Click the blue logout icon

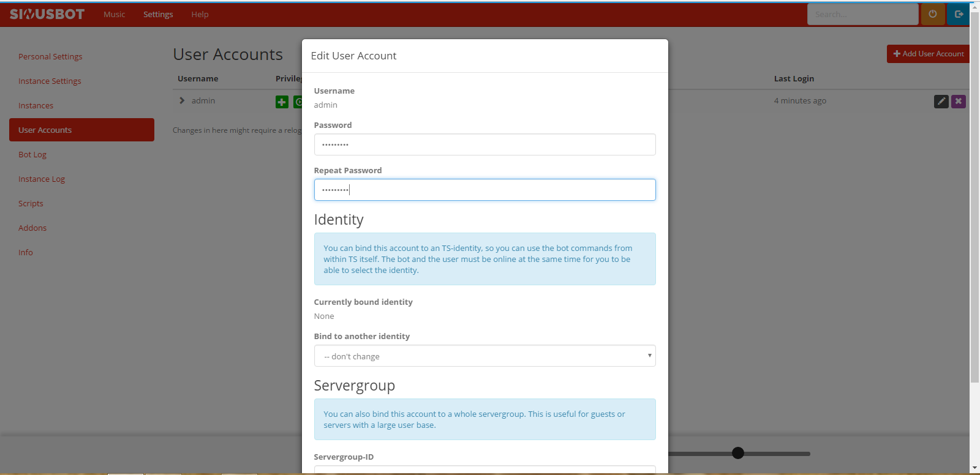pos(958,14)
